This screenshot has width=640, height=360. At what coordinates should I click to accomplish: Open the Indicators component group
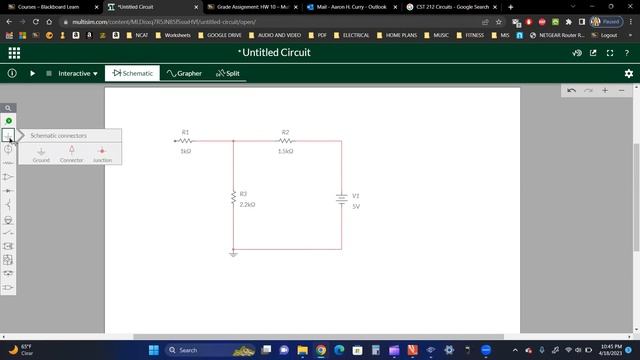(8, 220)
